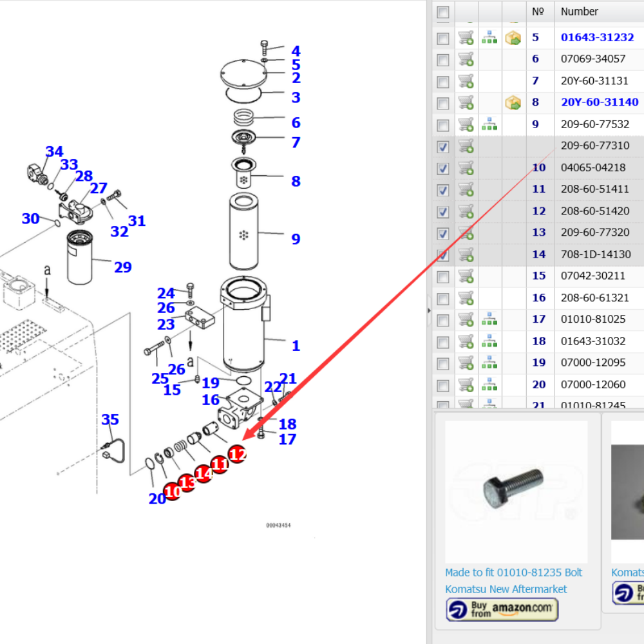Uncheck the checkbox for part 209-60-77310
This screenshot has width=644, height=644.
coord(443,147)
